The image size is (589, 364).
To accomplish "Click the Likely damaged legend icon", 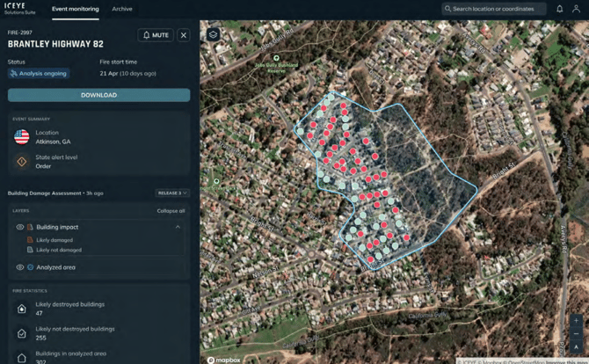I will [30, 240].
